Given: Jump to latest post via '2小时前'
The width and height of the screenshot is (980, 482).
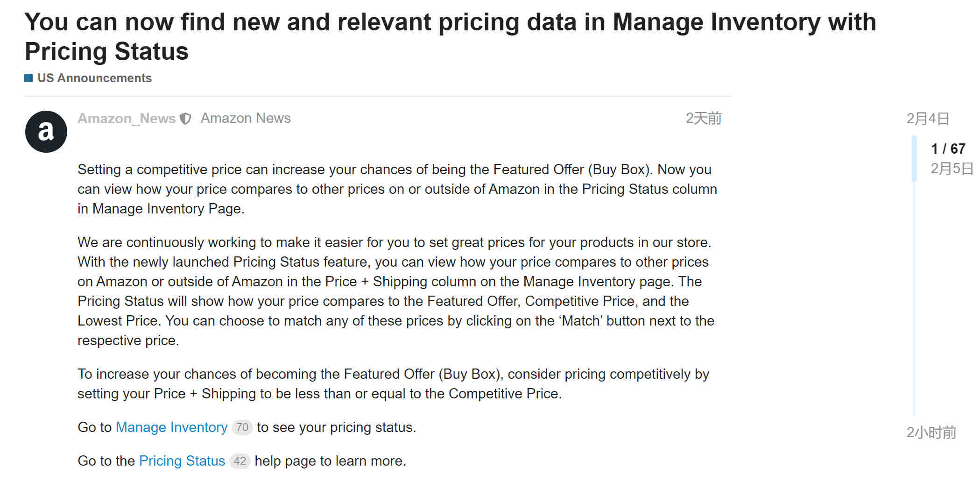Looking at the screenshot, I should click(x=931, y=432).
